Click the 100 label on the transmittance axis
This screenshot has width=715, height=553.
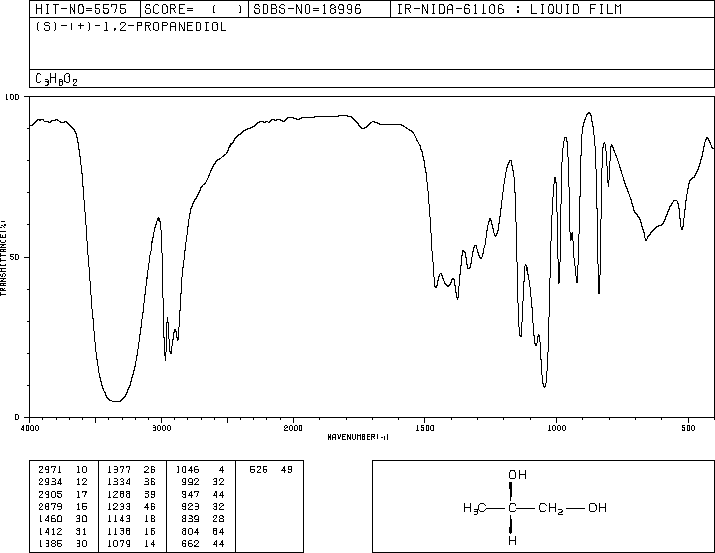(12, 97)
